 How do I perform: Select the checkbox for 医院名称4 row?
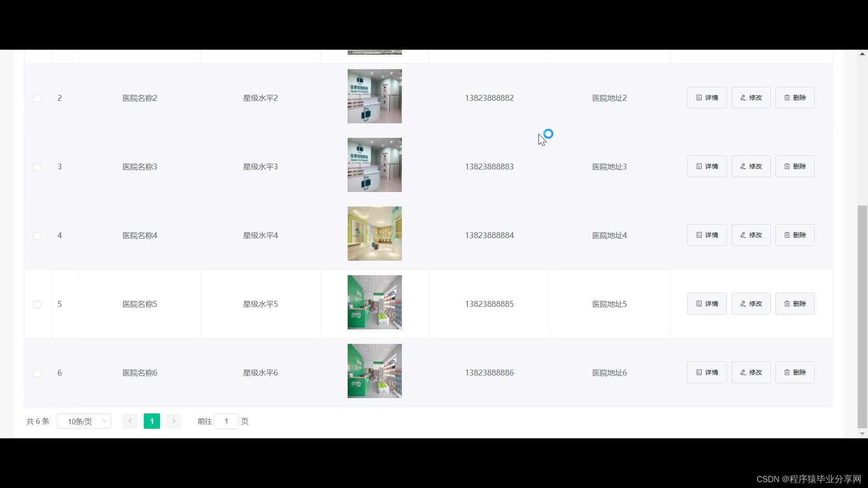pyautogui.click(x=37, y=236)
